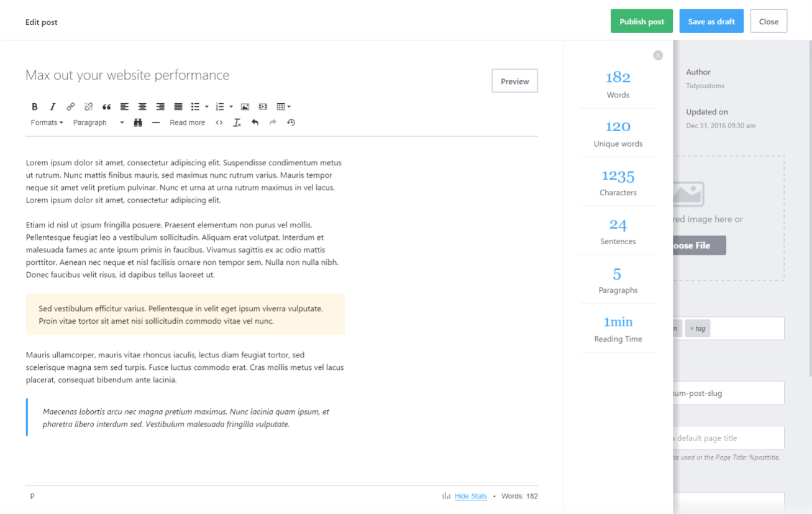Click the undo arrow icon

255,122
